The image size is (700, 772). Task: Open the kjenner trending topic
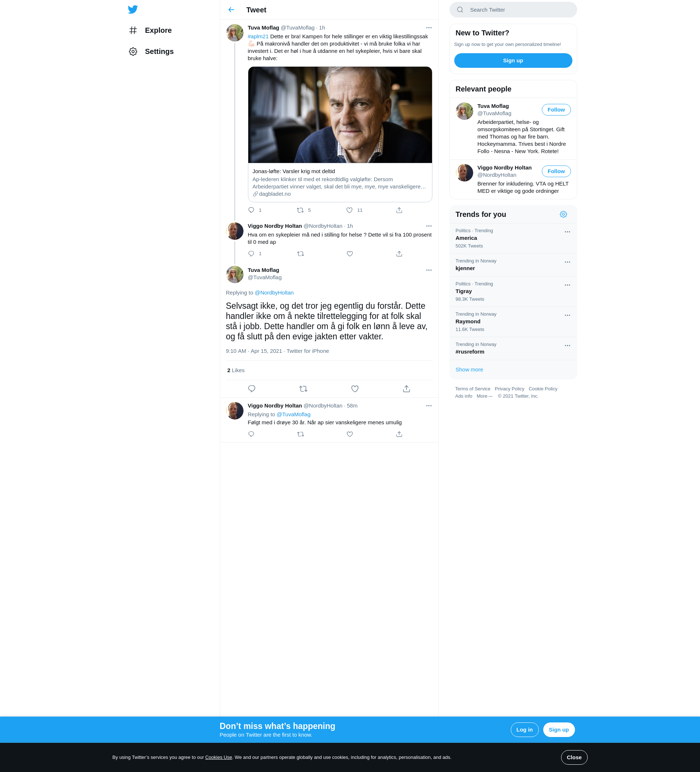[x=513, y=265]
